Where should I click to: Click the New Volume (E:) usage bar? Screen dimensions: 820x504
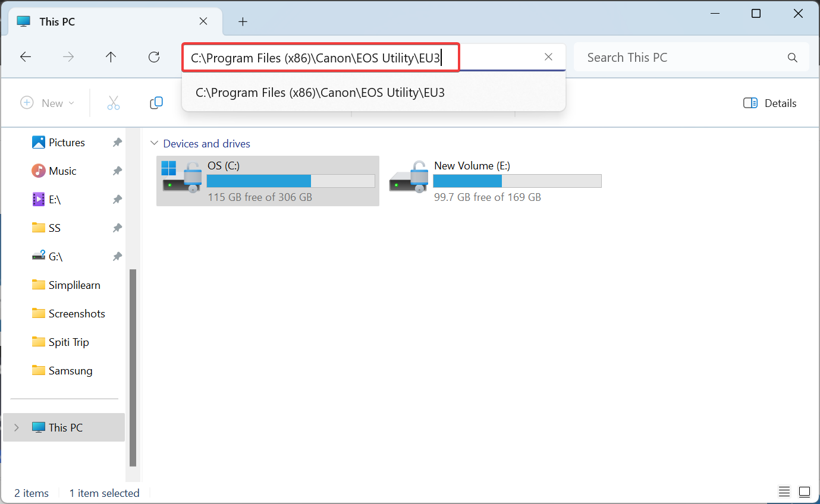coord(517,181)
